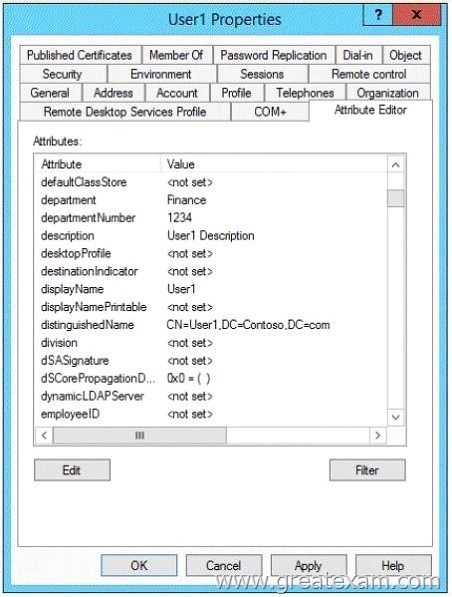Apply the changes with Apply button
The image size is (452, 597).
(308, 566)
